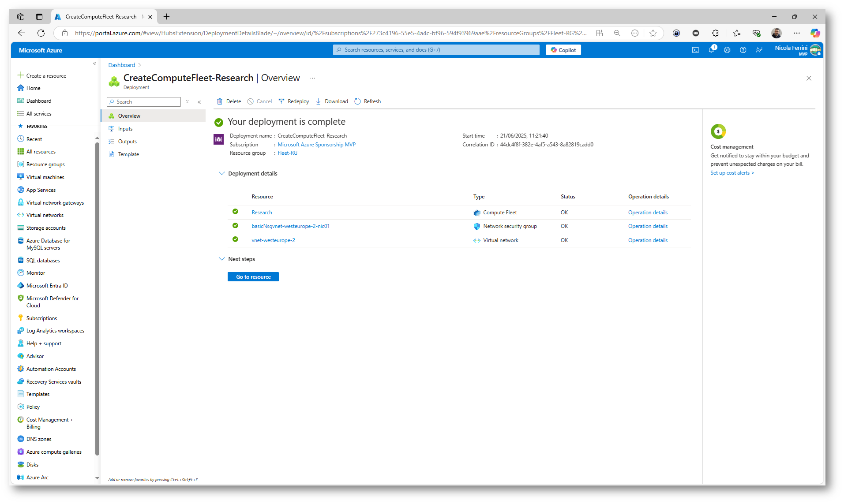Open the Research Compute Fleet resource
This screenshot has height=504, width=844.
coord(262,213)
